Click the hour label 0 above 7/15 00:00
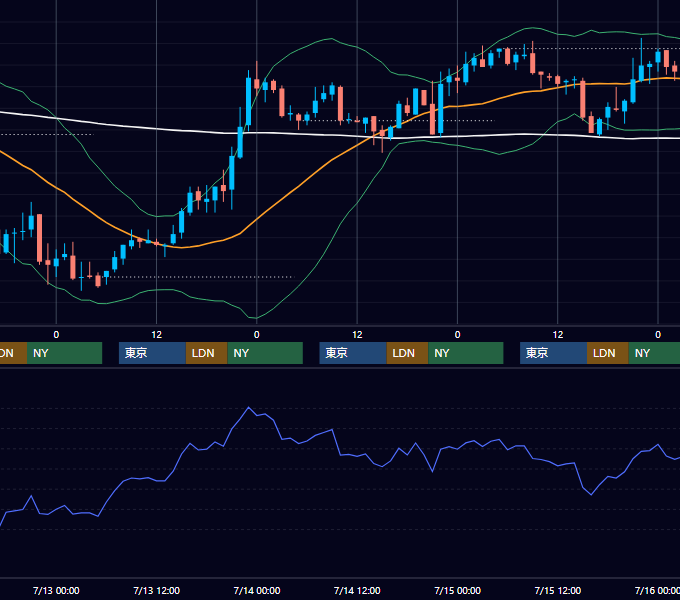 [458, 335]
